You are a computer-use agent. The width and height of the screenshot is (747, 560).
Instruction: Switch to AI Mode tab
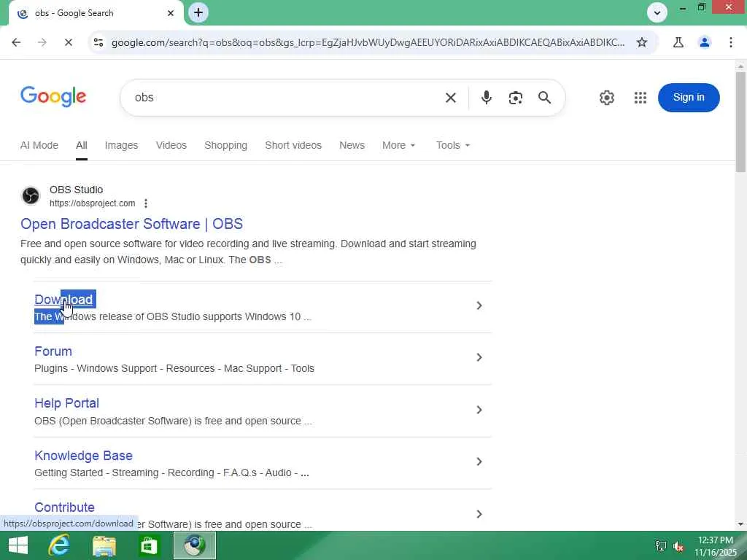point(39,145)
